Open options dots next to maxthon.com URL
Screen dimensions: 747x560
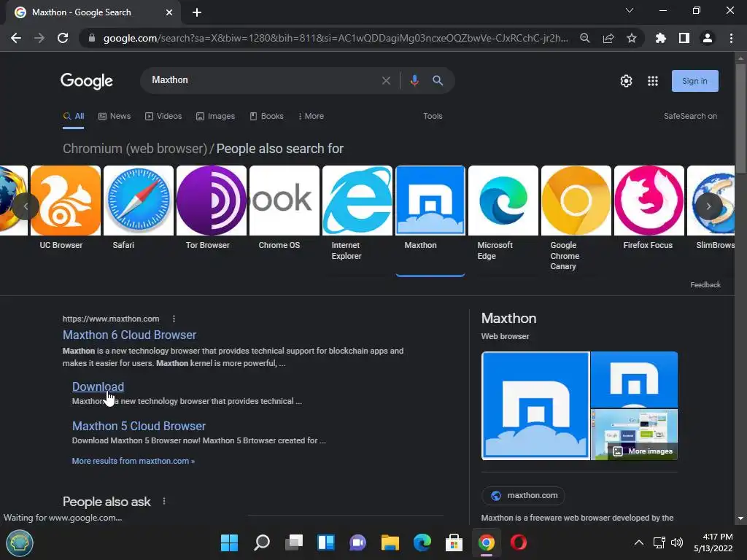click(x=174, y=319)
